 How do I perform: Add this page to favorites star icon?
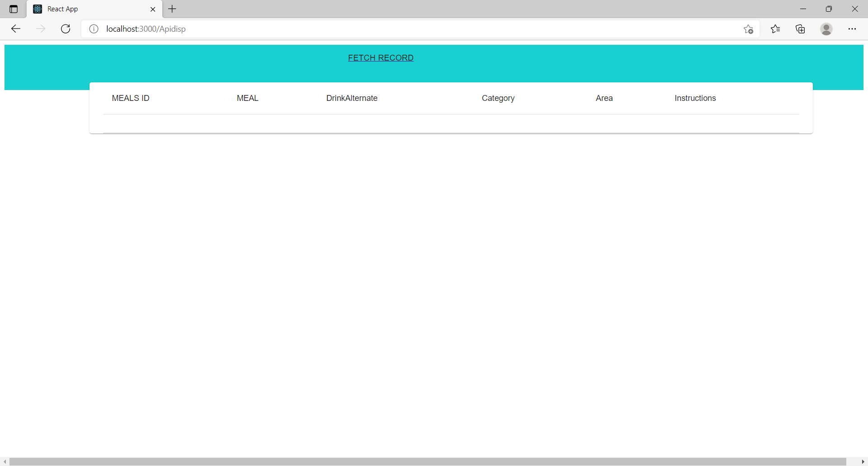pyautogui.click(x=748, y=29)
